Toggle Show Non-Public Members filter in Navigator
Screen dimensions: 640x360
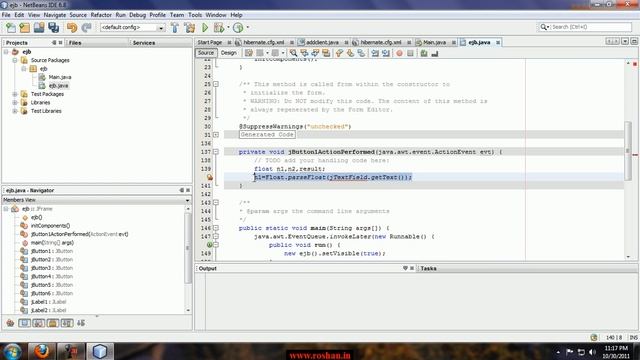pos(53,323)
